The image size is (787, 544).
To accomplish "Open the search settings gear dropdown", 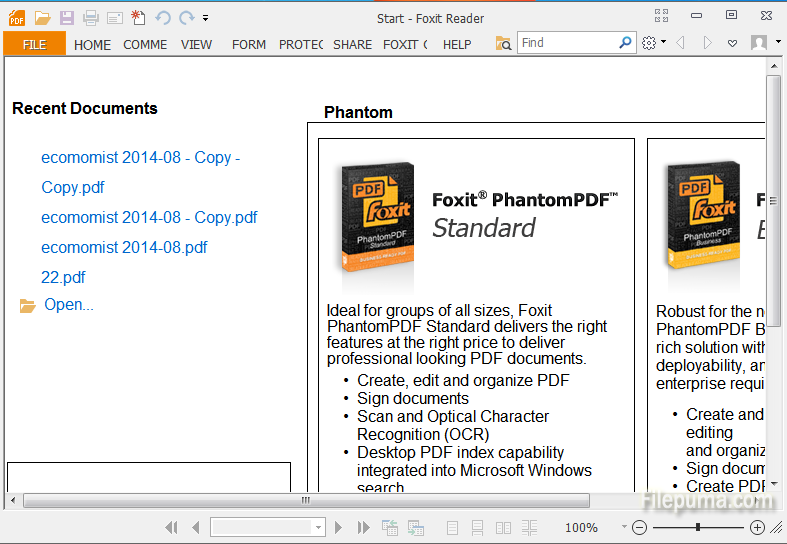I will [653, 43].
